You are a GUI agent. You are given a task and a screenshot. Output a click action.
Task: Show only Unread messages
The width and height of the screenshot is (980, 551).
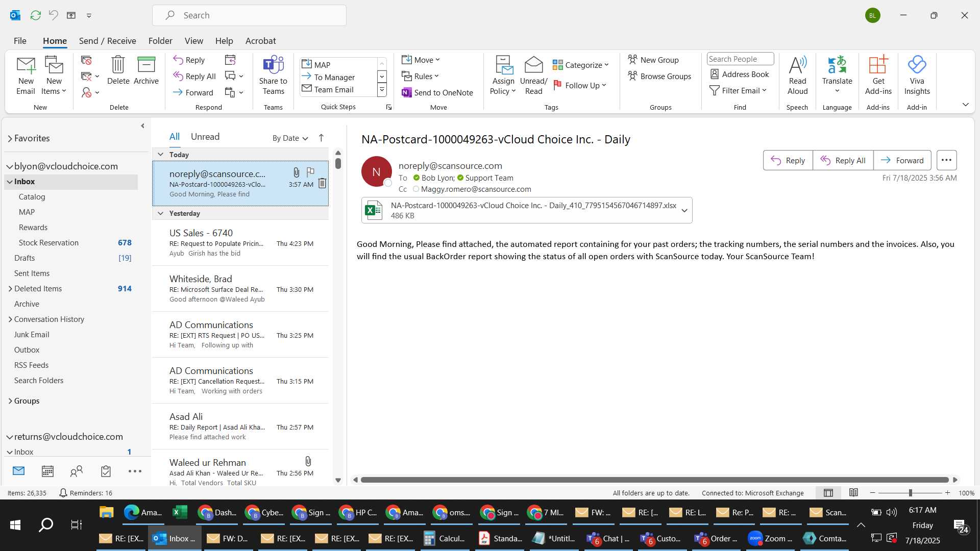coord(205,137)
